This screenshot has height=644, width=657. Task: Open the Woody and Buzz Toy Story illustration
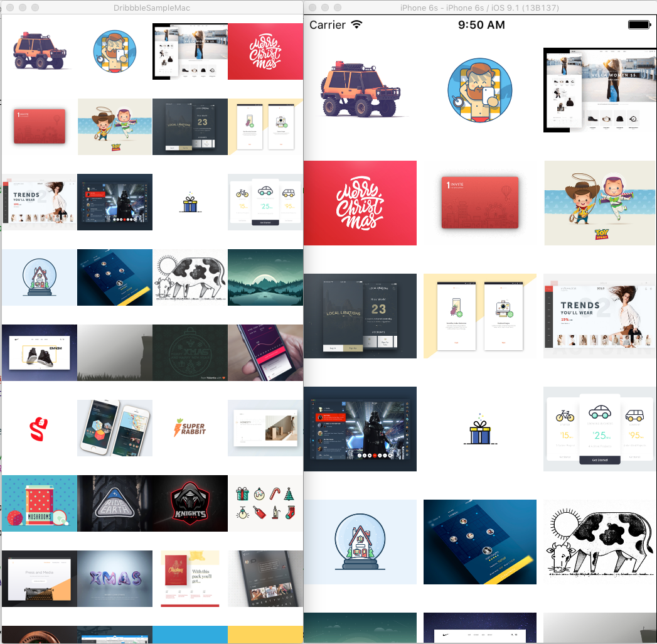tap(599, 203)
